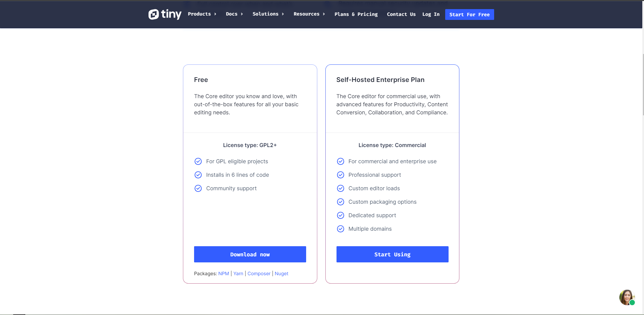Expand the Solutions menu
Screen dimensions: 644x315
(268, 14)
